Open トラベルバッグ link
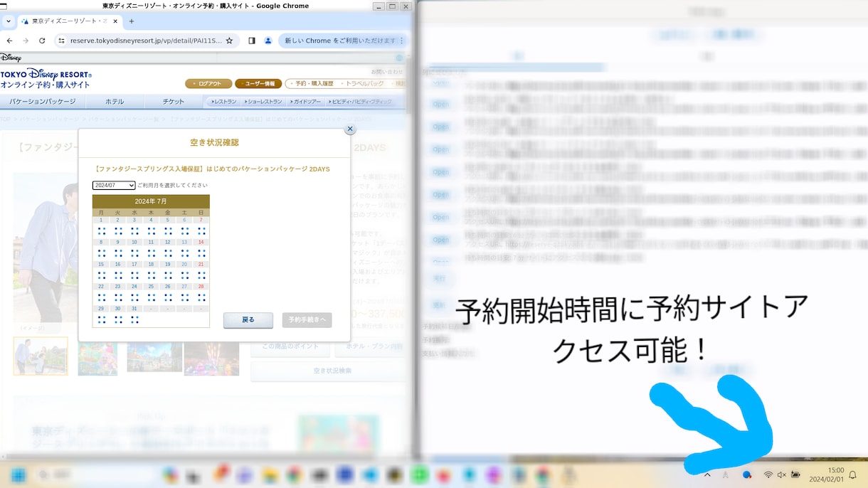 [364, 83]
